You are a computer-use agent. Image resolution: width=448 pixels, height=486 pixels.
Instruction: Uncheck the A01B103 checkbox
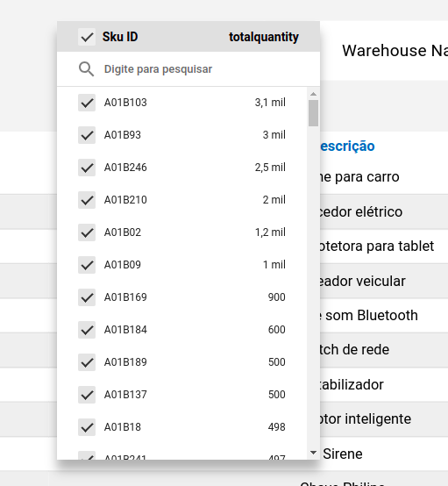tap(87, 103)
